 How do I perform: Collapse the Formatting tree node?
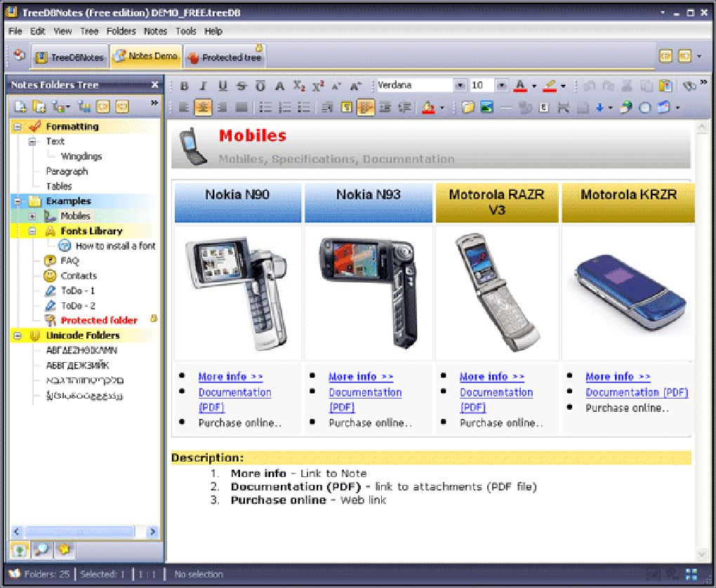coord(18,126)
